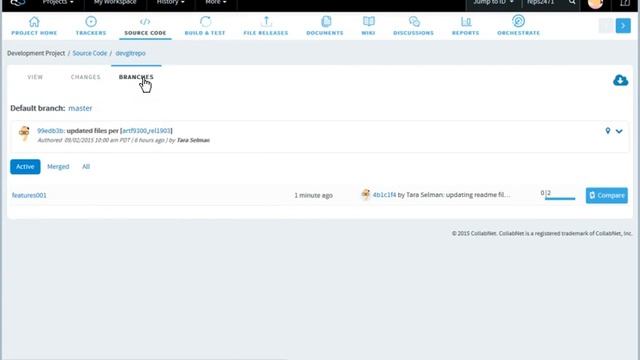Viewport: 640px width, 360px height.
Task: Click the cloud download icon
Action: point(620,80)
